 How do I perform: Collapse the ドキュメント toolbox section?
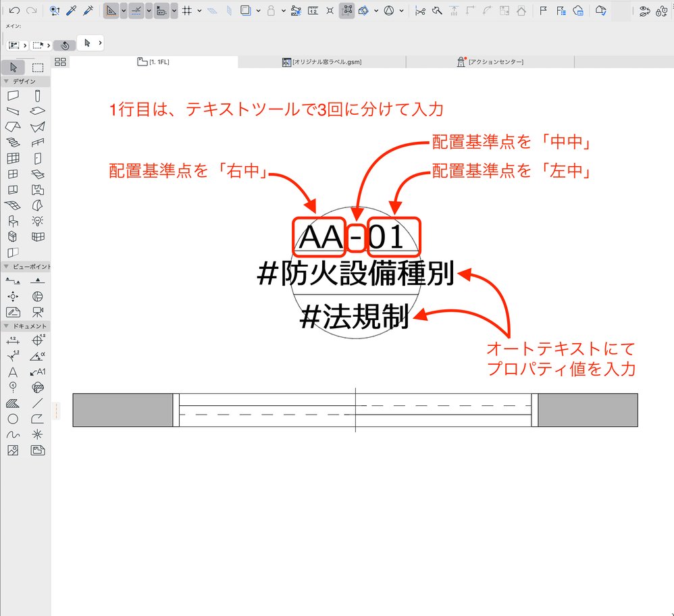tap(6, 326)
